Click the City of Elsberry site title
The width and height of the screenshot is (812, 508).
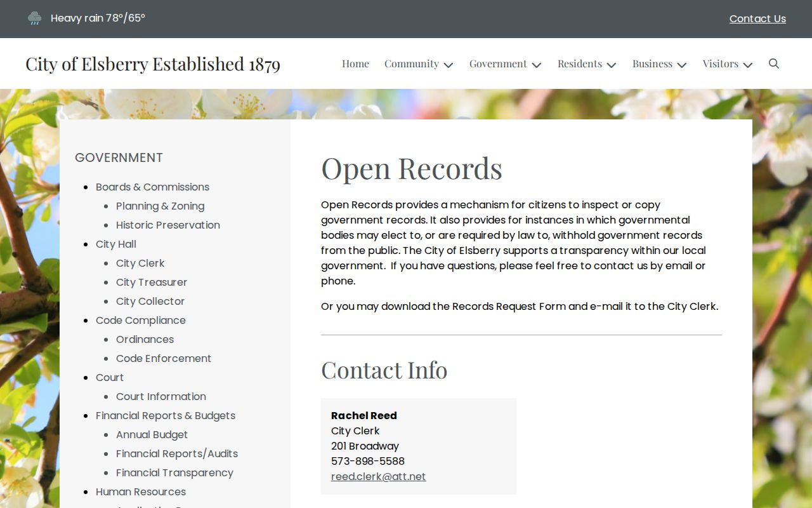tap(153, 63)
